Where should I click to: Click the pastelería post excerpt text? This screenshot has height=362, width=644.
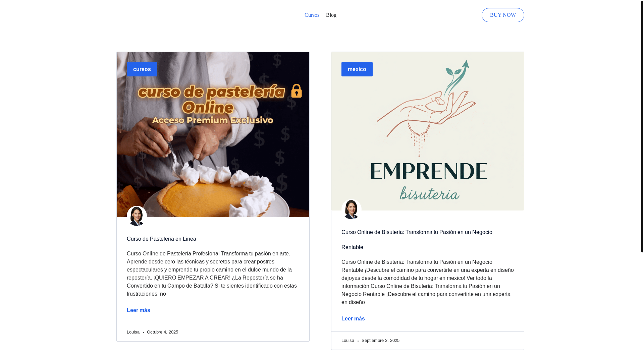coord(212,274)
